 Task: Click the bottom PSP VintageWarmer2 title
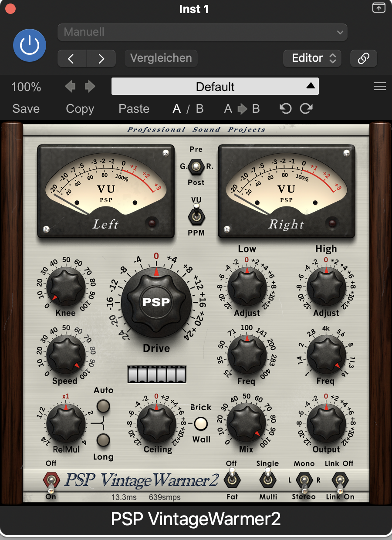pyautogui.click(x=196, y=519)
